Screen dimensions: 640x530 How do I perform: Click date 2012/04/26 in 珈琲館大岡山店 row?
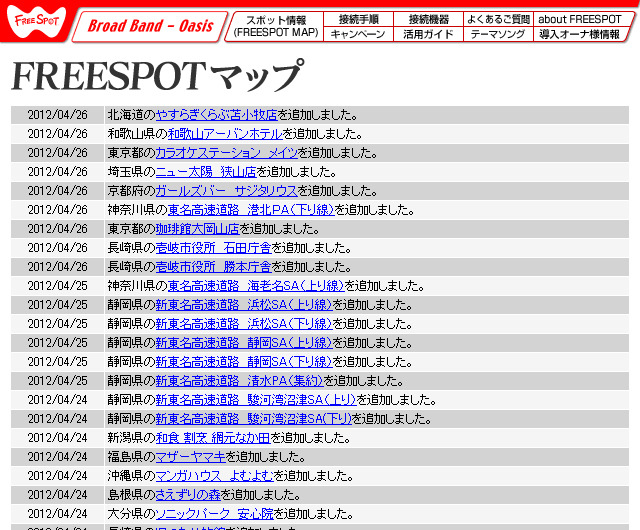(x=58, y=229)
